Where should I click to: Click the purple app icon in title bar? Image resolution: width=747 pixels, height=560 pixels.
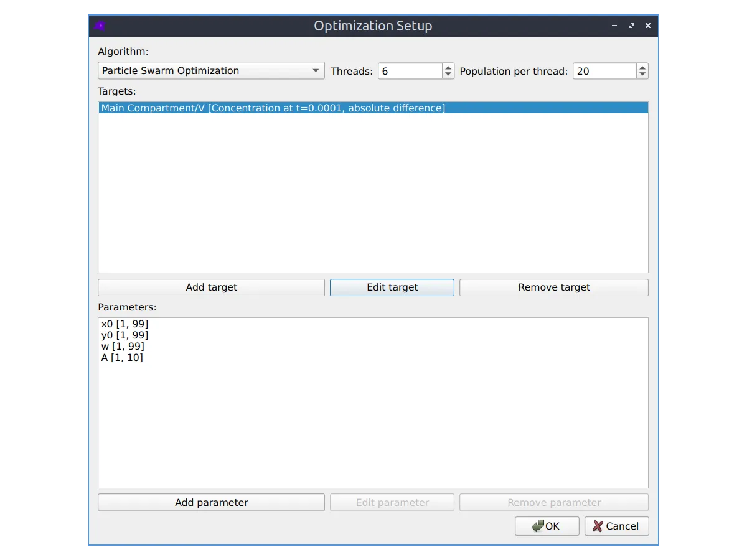100,26
